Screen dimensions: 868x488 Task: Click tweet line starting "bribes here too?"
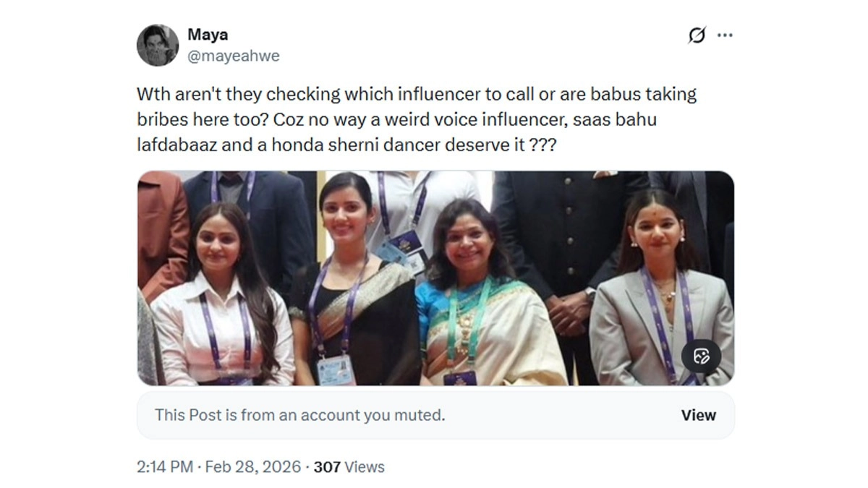(x=396, y=119)
